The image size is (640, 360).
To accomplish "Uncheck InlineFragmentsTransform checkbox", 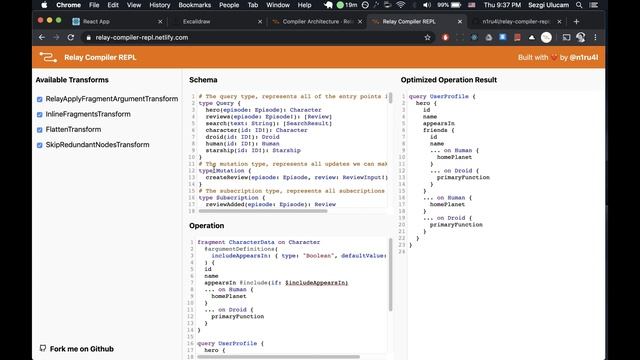I will point(40,115).
